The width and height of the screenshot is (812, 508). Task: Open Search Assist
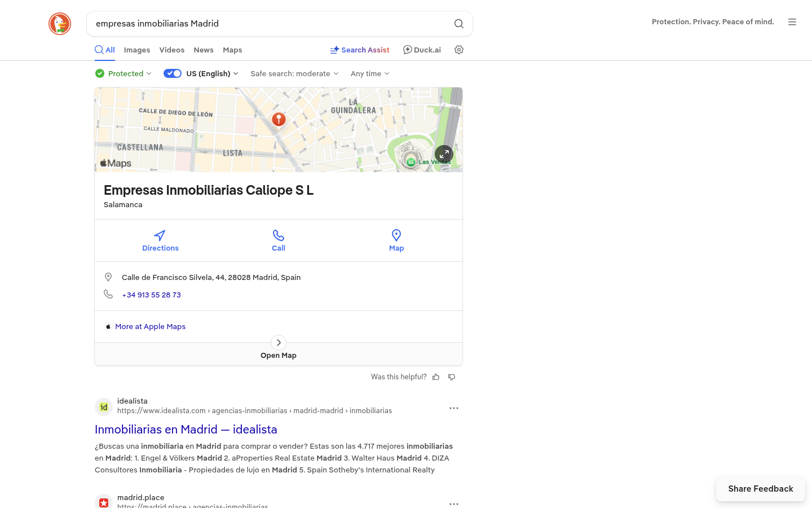coord(360,50)
